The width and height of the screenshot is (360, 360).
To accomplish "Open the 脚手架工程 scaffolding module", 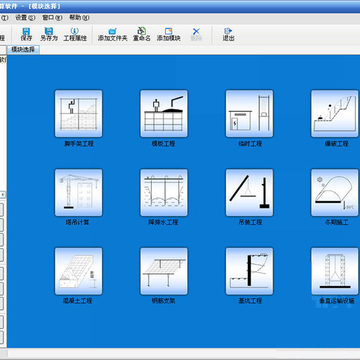I will pos(78,113).
